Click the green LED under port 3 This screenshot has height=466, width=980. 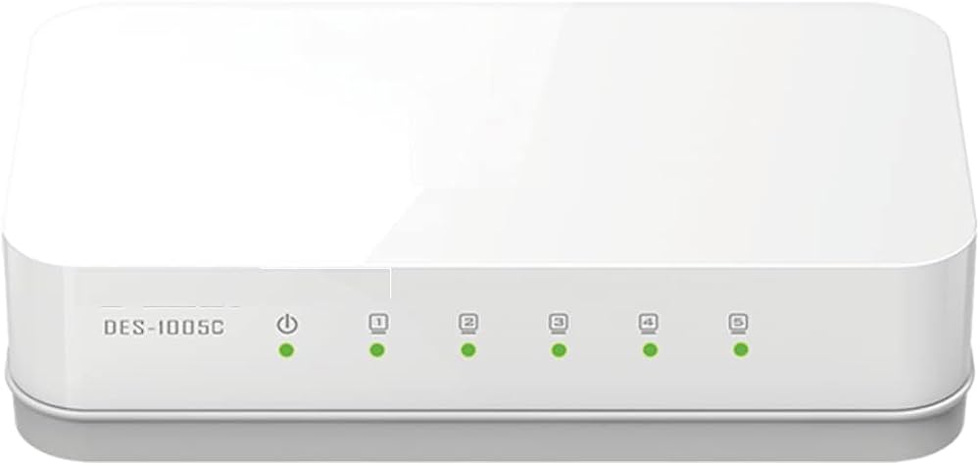(560, 350)
